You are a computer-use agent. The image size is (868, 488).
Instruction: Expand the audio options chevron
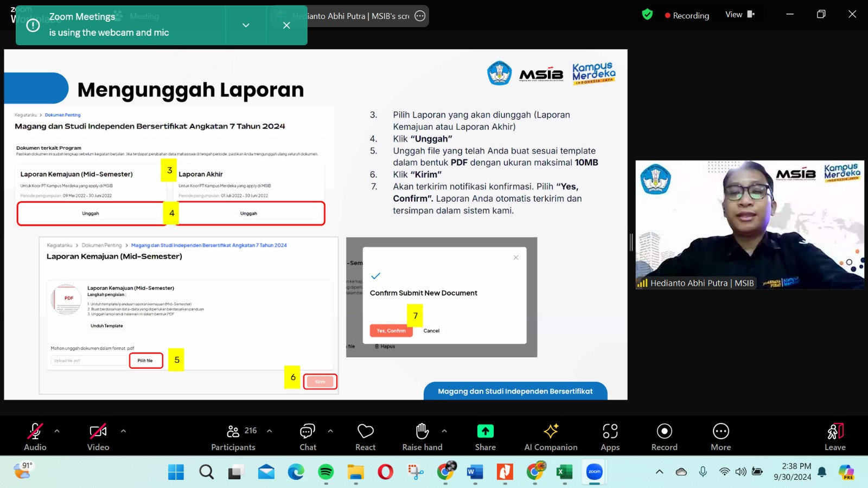pyautogui.click(x=57, y=431)
